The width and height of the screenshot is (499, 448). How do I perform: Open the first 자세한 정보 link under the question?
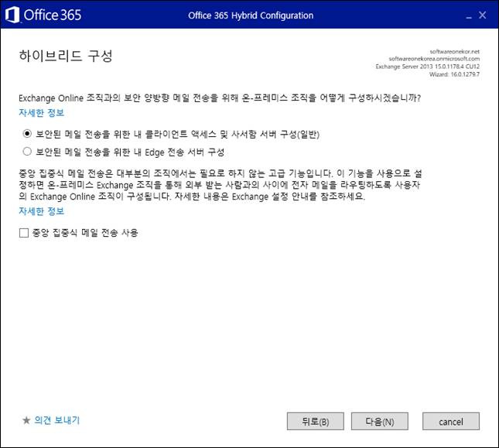point(41,113)
